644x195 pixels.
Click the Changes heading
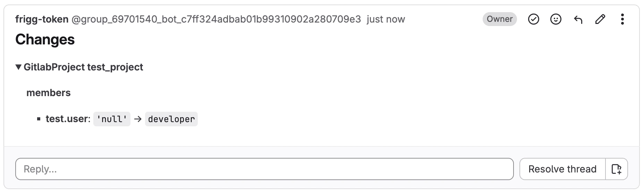click(45, 40)
